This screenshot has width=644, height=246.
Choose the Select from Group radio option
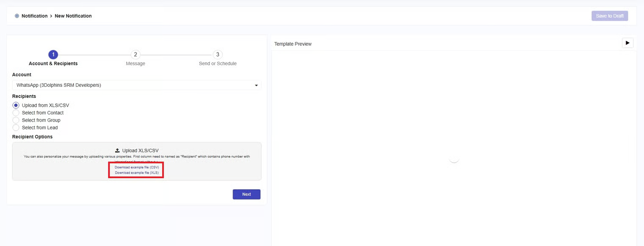coord(16,120)
